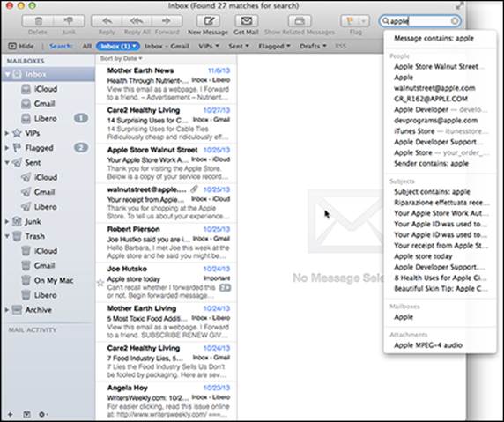This screenshot has width=504, height=422.
Task: Choose 'Sender contains: apple' suggestion
Action: click(431, 164)
